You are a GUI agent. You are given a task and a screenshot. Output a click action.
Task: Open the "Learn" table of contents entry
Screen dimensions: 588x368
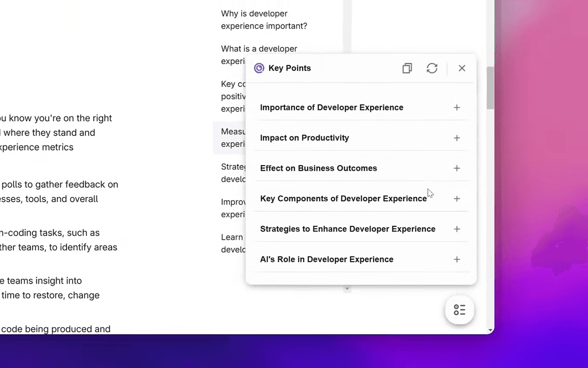coord(232,243)
